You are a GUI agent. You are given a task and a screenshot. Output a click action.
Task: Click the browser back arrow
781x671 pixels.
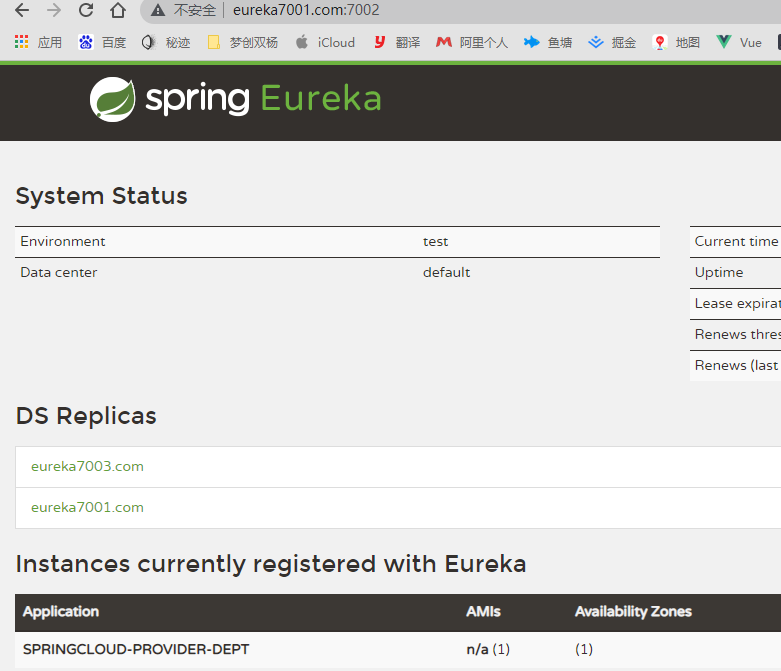point(22,10)
